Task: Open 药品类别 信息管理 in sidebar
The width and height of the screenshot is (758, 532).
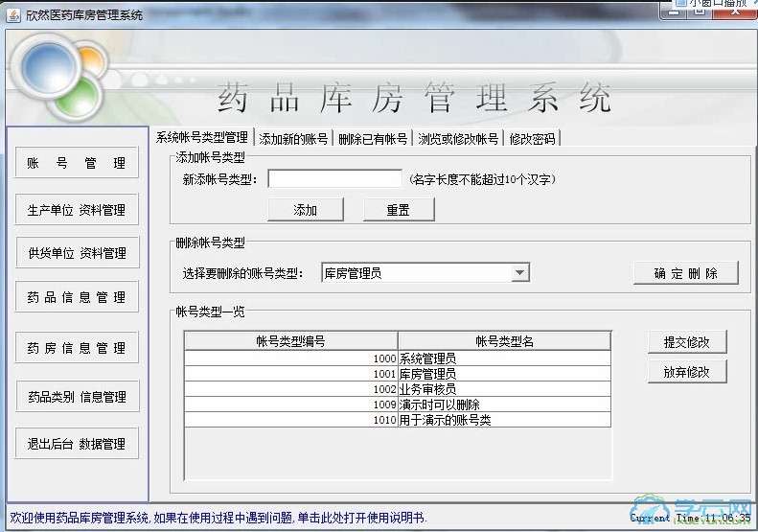Action: coord(78,397)
